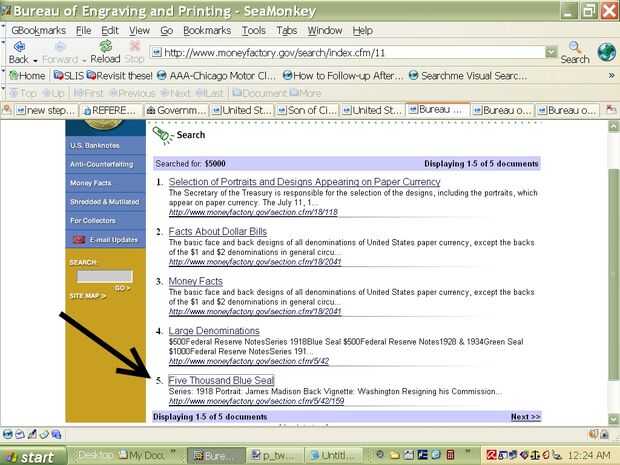Open 'Money Facts' sidebar navigation item
The height and width of the screenshot is (465, 620).
tap(105, 183)
